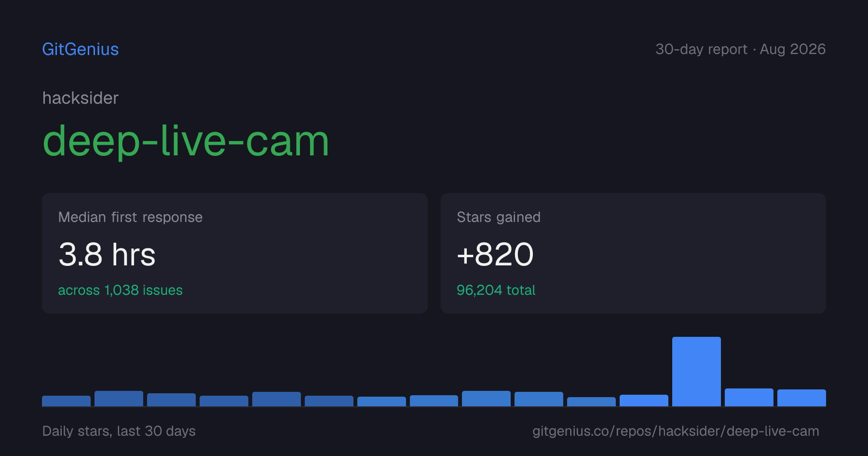The width and height of the screenshot is (868, 456).
Task: Click the bar right after the spike
Action: (x=749, y=397)
